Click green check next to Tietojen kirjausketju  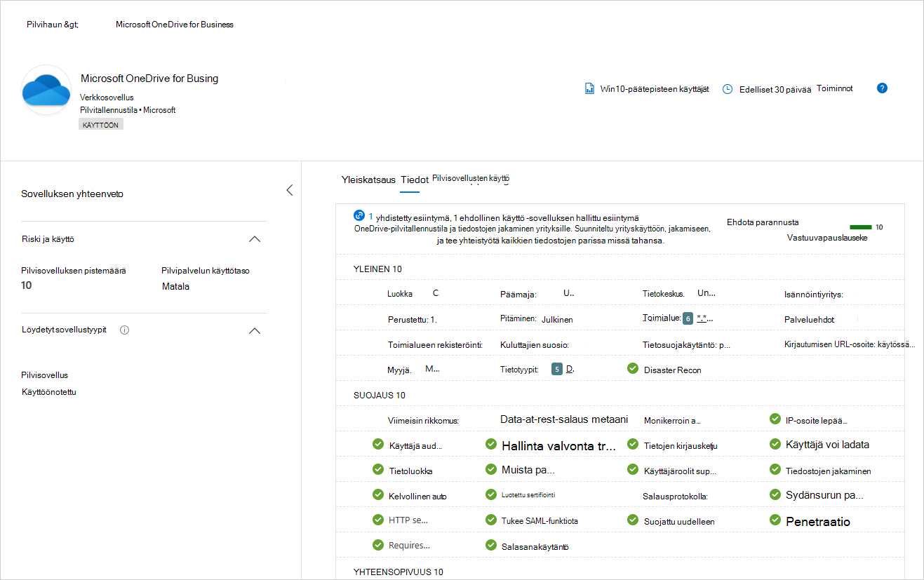click(x=632, y=444)
